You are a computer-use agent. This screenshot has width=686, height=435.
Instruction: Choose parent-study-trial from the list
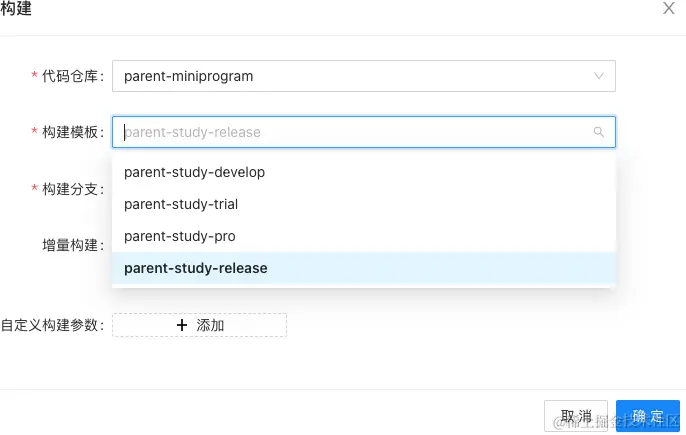click(x=181, y=204)
